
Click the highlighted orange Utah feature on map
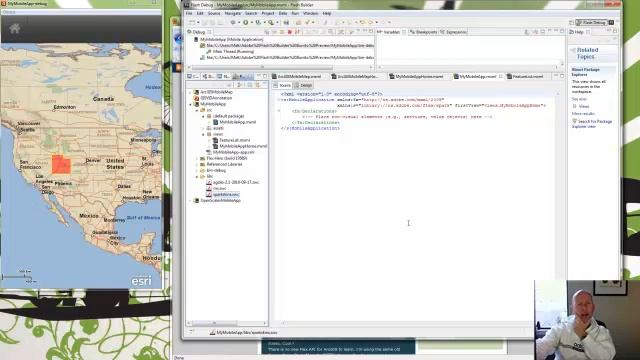point(61,164)
